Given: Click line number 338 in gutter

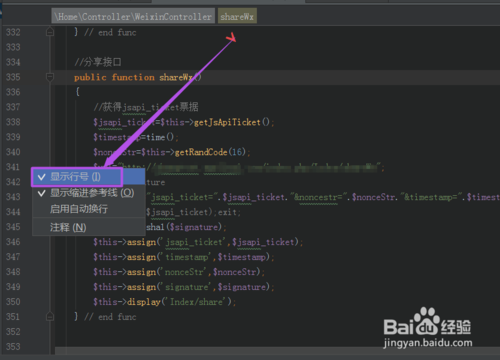Looking at the screenshot, I should pos(13,122).
